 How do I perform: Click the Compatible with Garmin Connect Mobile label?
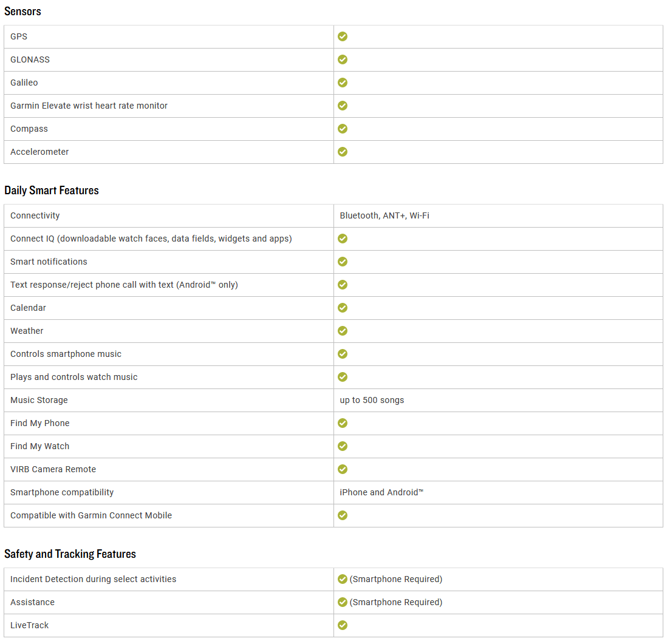pos(91,515)
